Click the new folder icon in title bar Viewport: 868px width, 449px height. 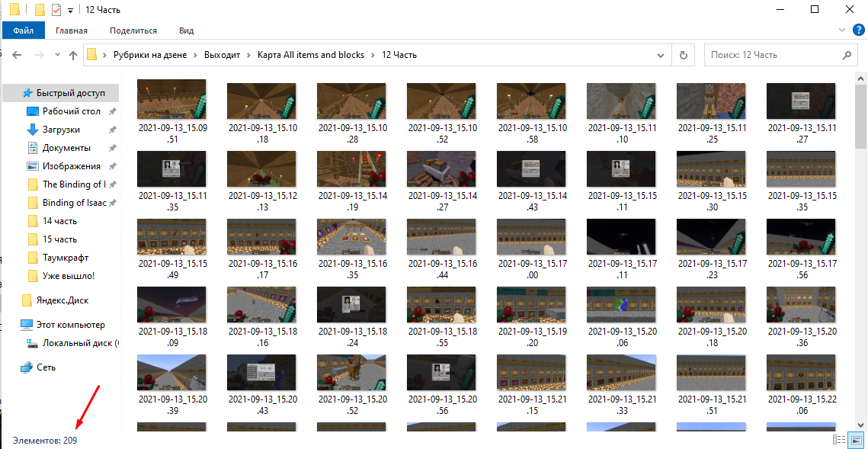[x=40, y=10]
